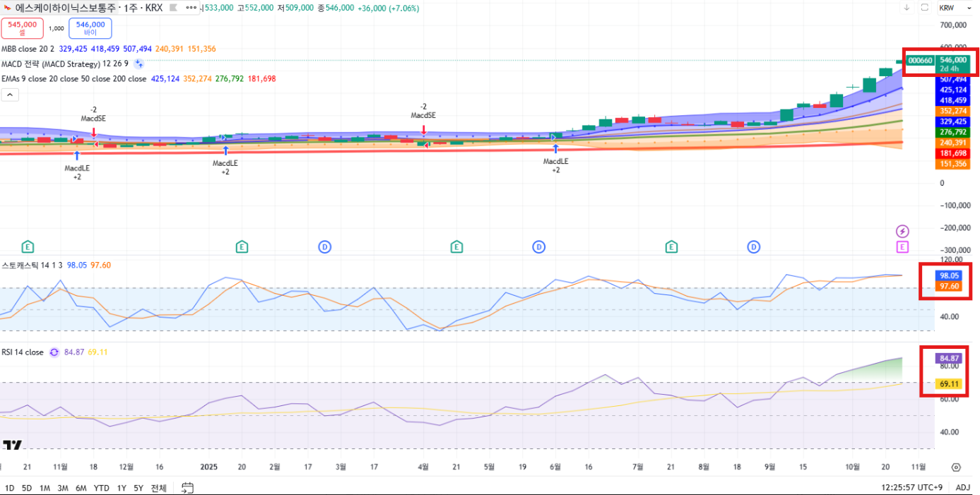
Task: Select the YTD time range
Action: [x=102, y=488]
